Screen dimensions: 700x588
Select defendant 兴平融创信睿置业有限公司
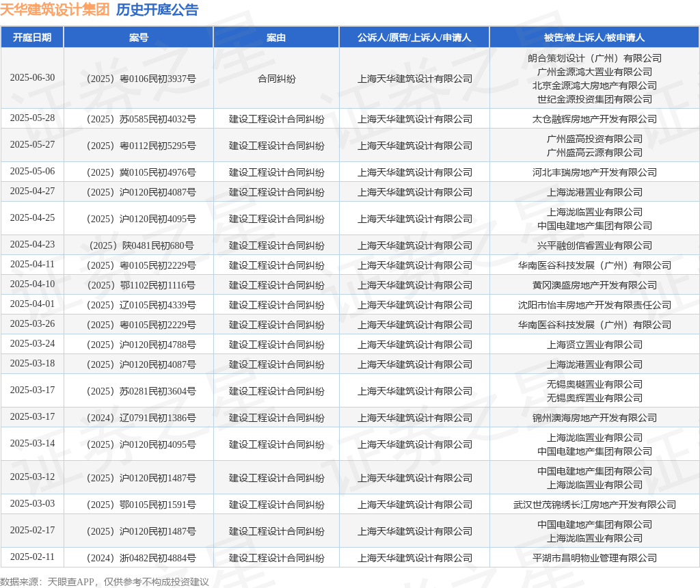[x=594, y=246]
